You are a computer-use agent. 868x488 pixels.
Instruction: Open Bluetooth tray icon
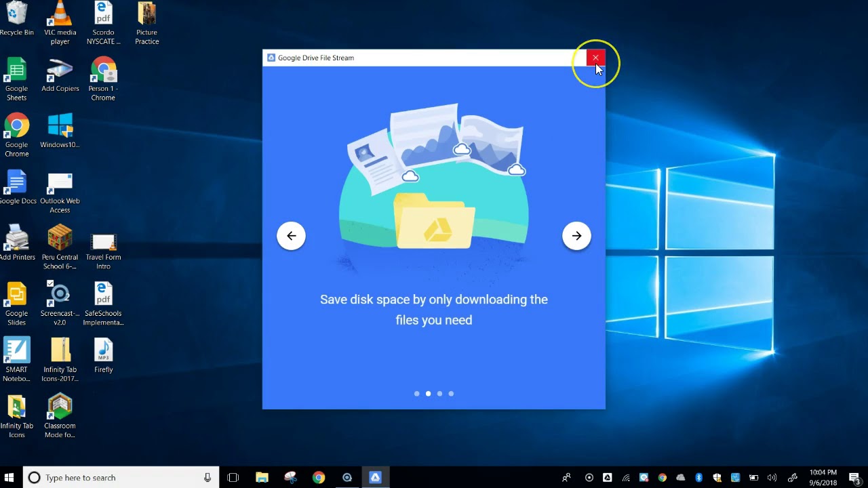pos(699,478)
